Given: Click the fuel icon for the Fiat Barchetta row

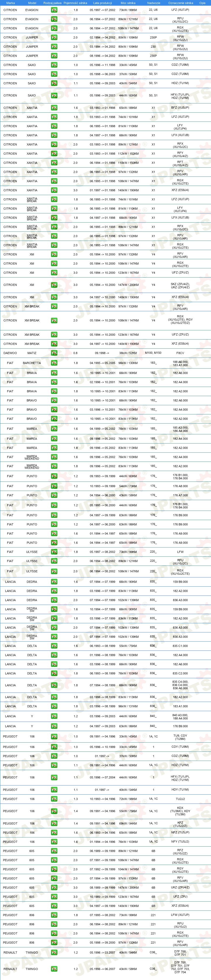Looking at the screenshot, I should [54, 363].
